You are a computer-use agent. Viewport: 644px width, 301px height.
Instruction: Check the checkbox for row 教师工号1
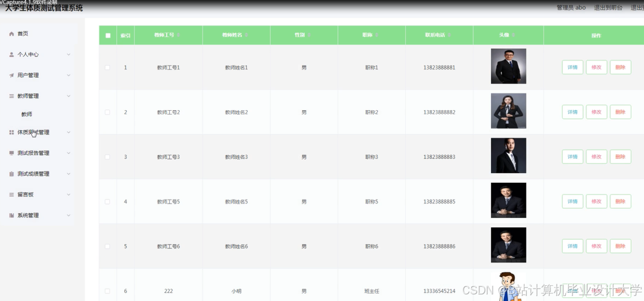click(x=107, y=68)
